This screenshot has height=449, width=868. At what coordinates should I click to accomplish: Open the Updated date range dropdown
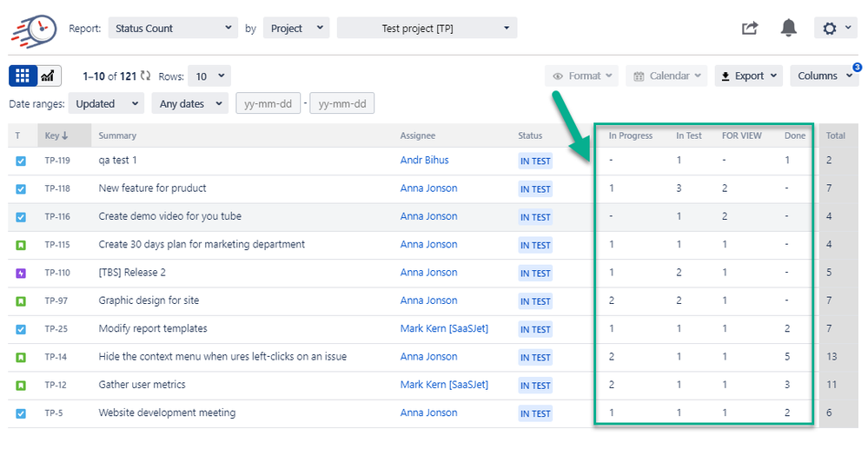(106, 103)
